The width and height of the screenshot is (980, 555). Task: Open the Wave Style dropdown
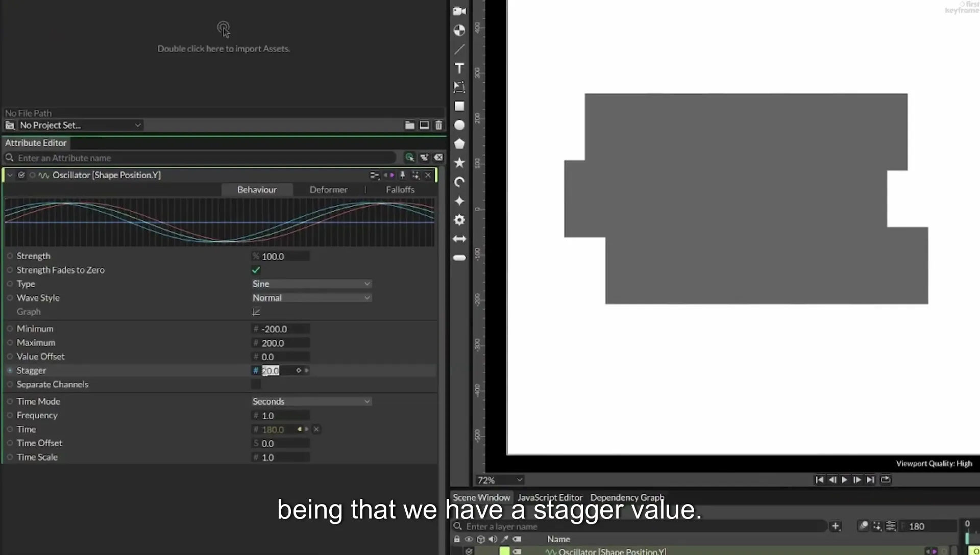[311, 298]
